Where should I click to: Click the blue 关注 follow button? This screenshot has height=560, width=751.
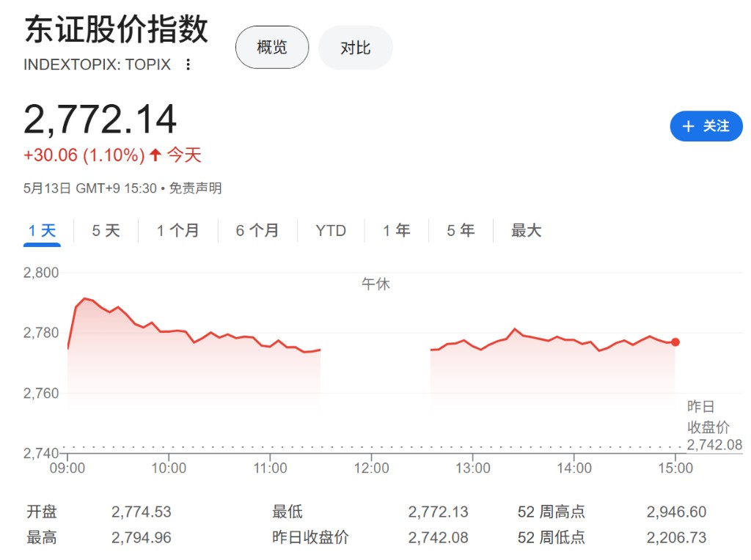(x=706, y=126)
